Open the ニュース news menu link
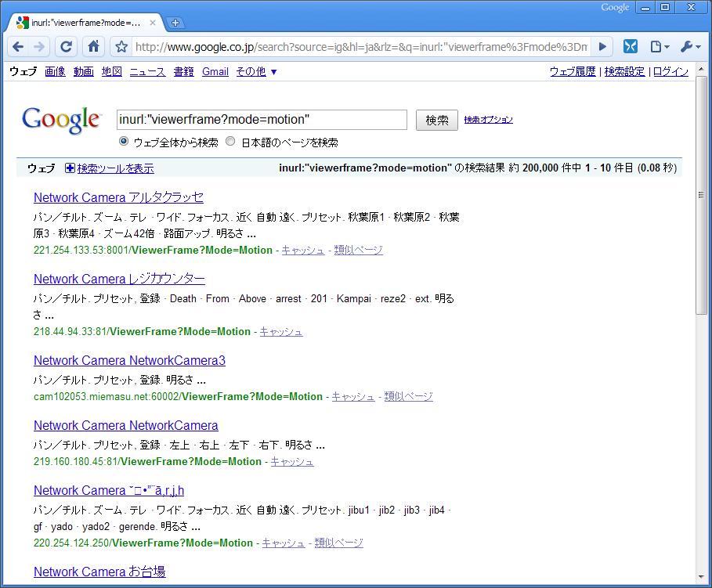The height and width of the screenshot is (588, 712). [147, 71]
